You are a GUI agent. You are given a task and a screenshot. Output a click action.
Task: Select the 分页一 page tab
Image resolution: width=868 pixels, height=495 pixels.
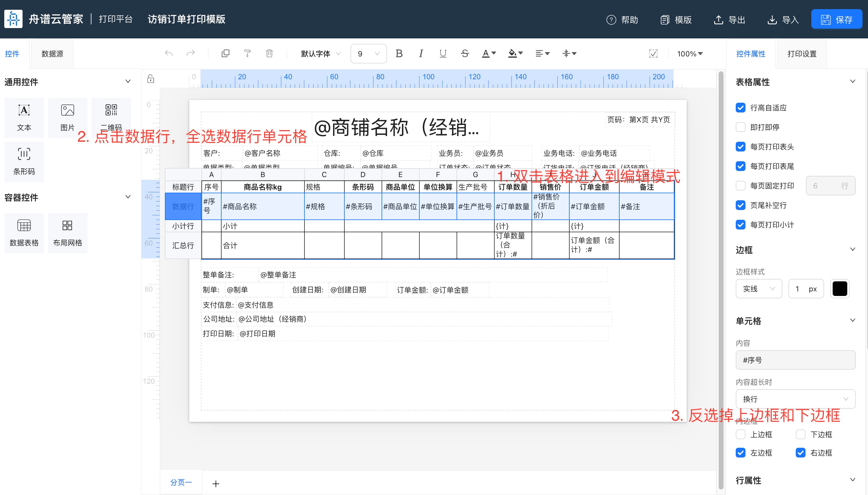coord(181,483)
